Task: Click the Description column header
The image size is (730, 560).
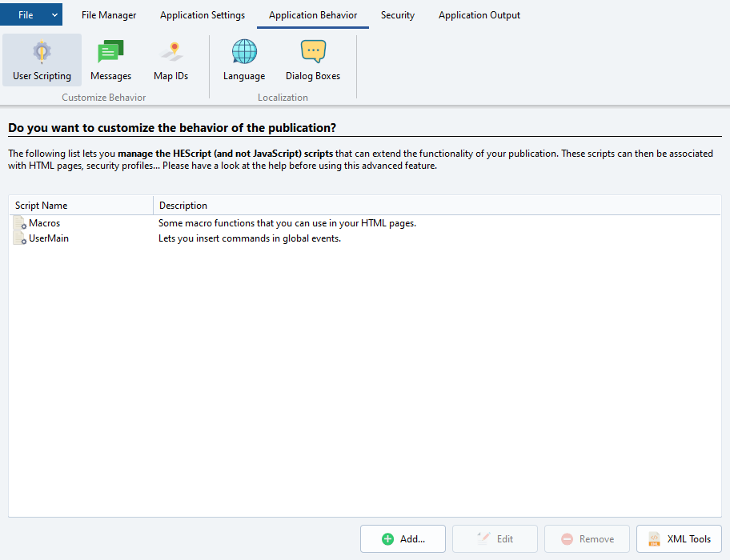Action: coord(436,206)
